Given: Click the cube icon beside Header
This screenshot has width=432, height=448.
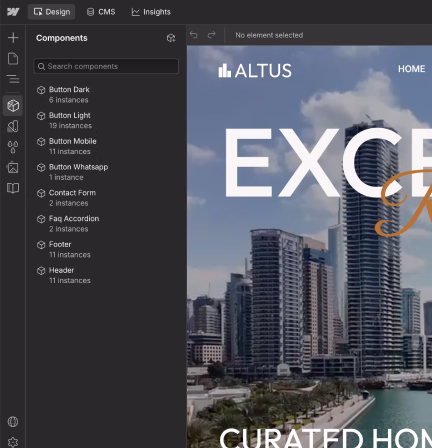Looking at the screenshot, I should pos(41,271).
